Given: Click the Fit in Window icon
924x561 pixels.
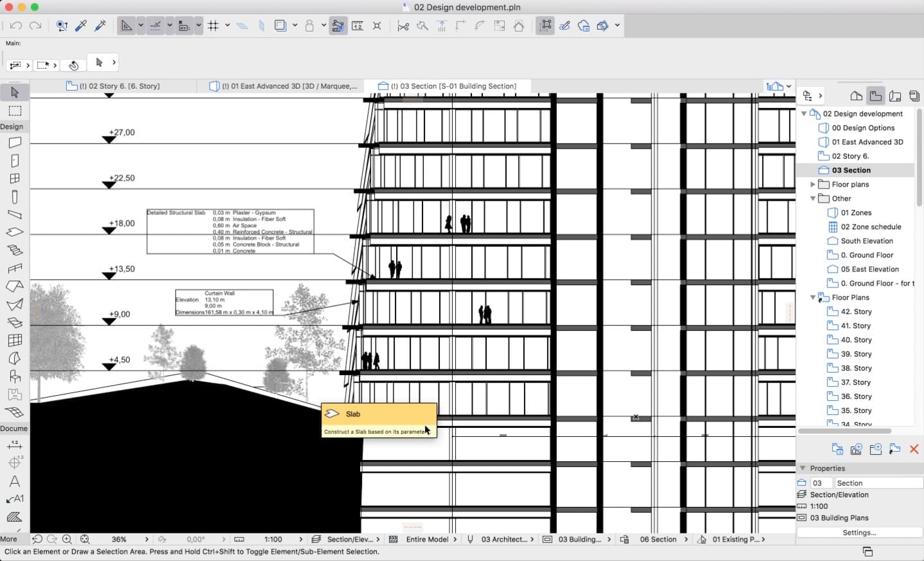Looking at the screenshot, I should [x=85, y=539].
